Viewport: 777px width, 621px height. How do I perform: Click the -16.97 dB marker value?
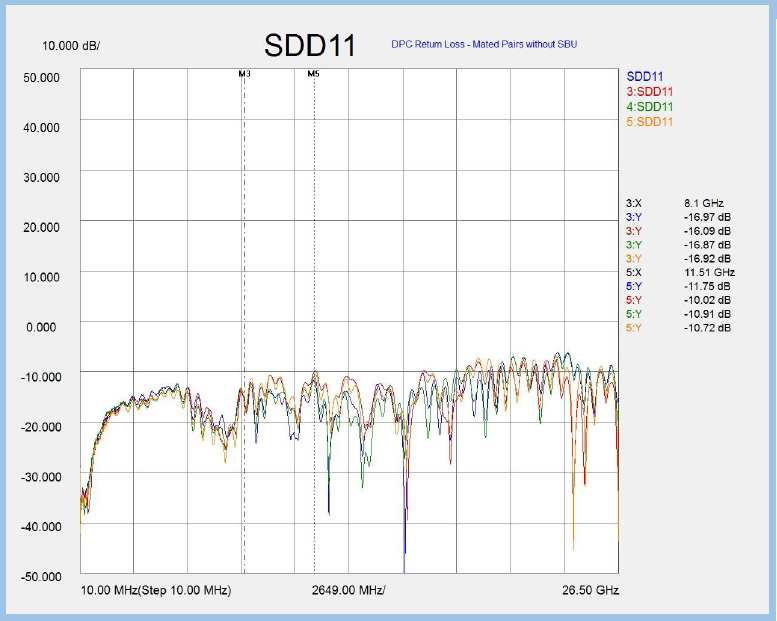click(x=707, y=216)
